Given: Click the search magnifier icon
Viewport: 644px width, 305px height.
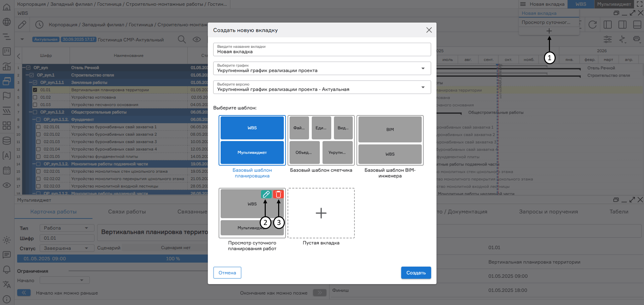Looking at the screenshot, I should [x=182, y=39].
